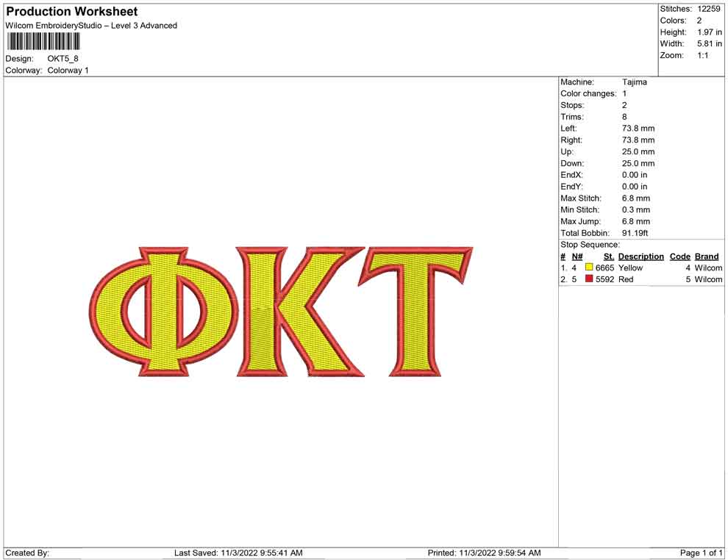728x560 pixels.
Task: Click stitch count '6665' in stop sequence
Action: [604, 268]
